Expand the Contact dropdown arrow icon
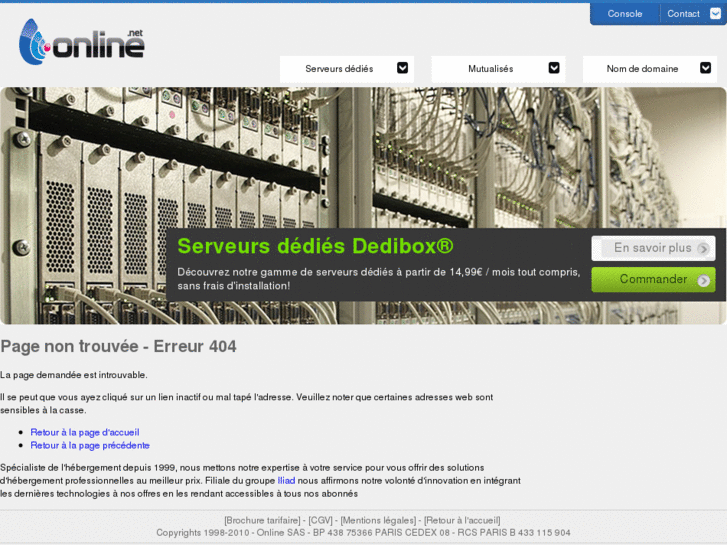The width and height of the screenshot is (727, 545). point(715,13)
